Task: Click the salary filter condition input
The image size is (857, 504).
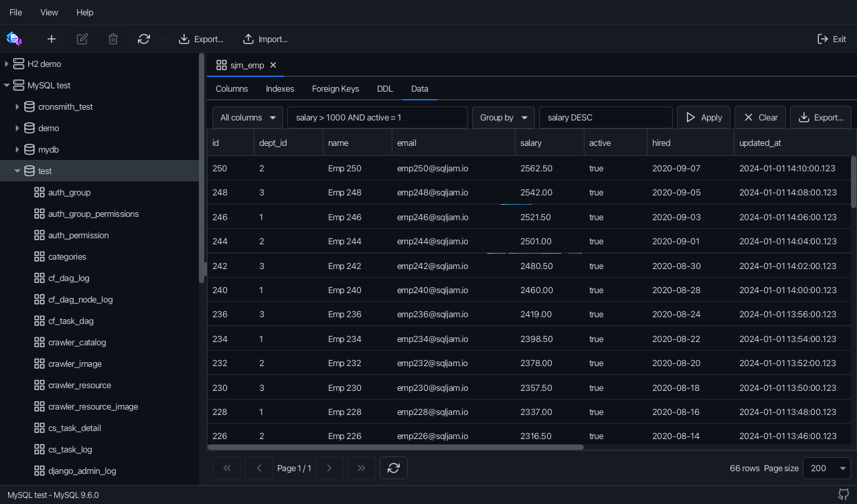Action: pos(378,117)
